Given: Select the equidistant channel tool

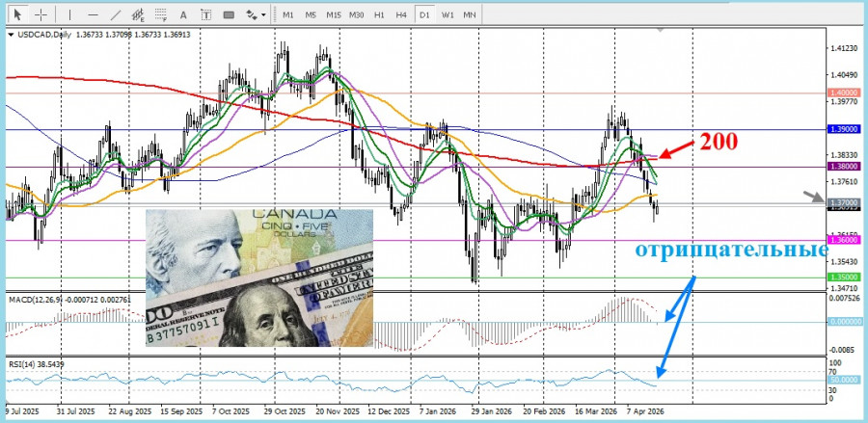Looking at the screenshot, I should pos(138,14).
